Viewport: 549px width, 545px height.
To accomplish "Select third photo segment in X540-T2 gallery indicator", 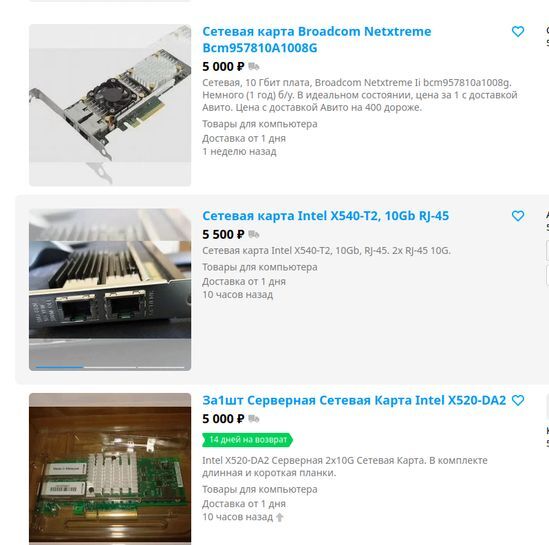I will (x=161, y=367).
